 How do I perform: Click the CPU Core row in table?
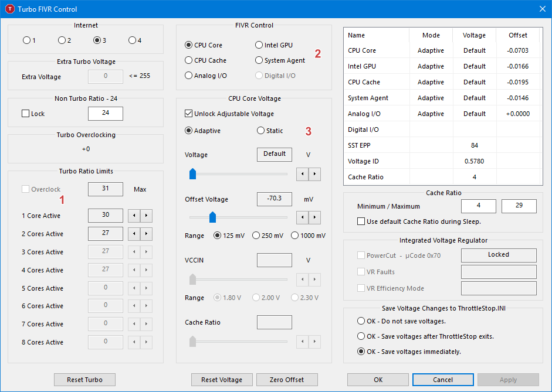(x=443, y=50)
